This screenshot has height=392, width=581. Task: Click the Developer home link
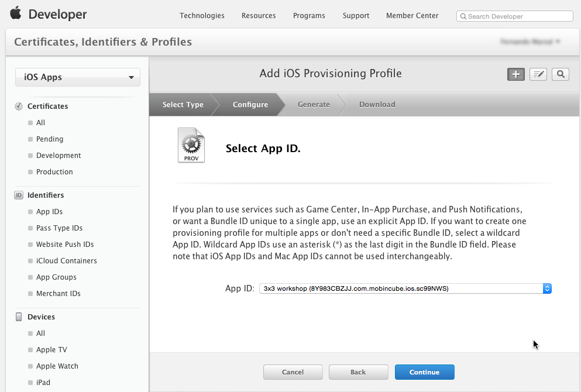click(57, 14)
